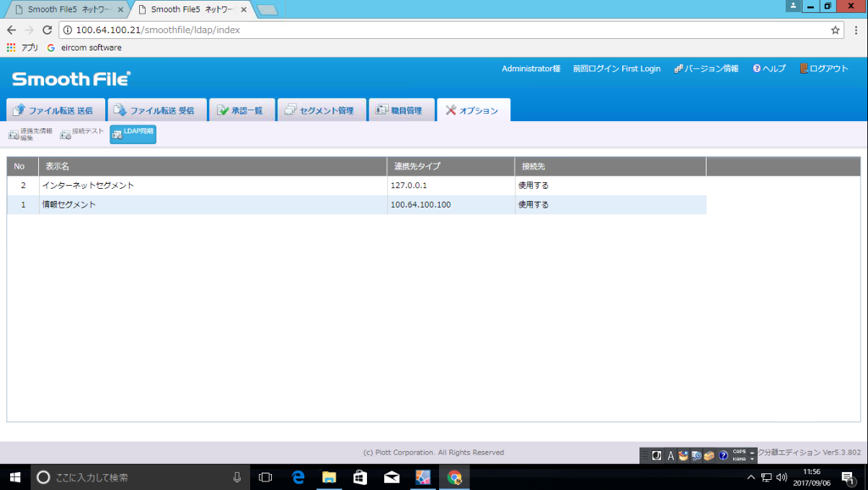
Task: Minimize the IME language bar
Action: pos(752,453)
